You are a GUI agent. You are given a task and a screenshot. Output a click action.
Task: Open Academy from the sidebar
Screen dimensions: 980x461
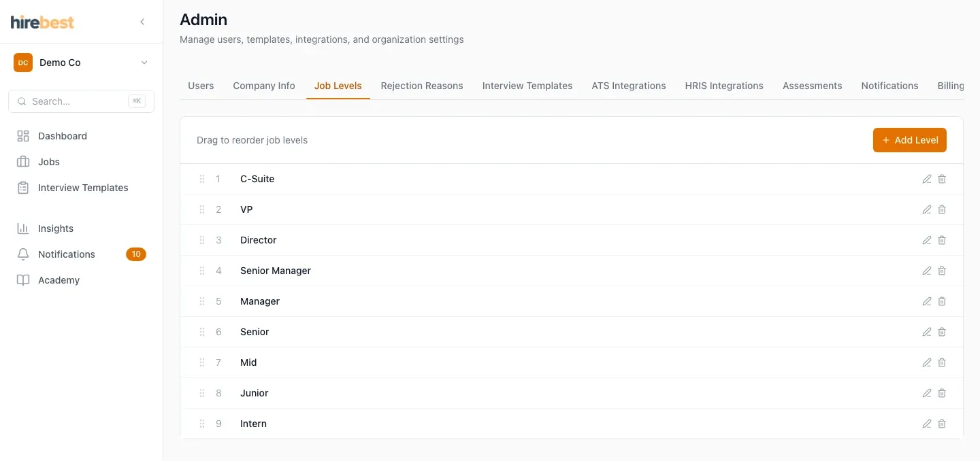[x=82, y=280]
